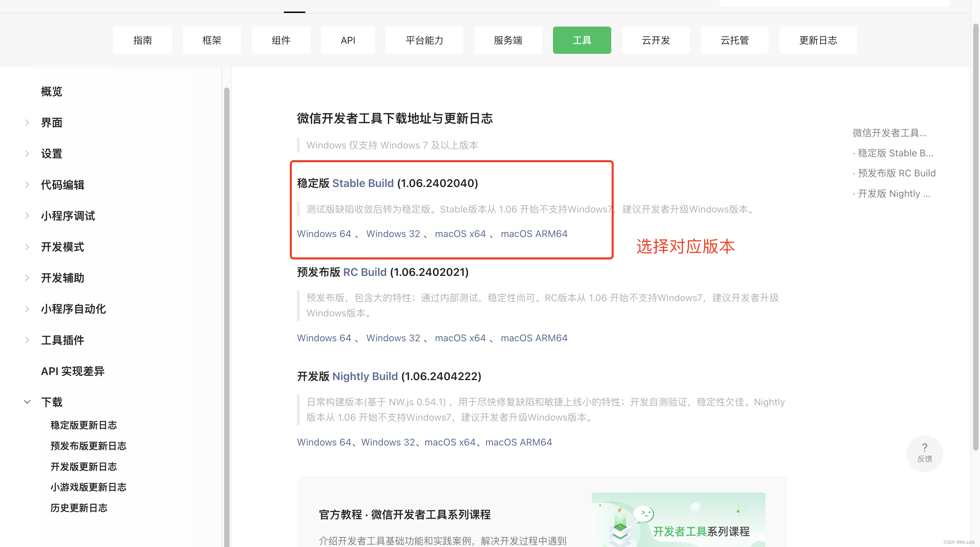Collapse the 下载 sidebar section
This screenshot has width=980, height=547.
[x=27, y=402]
